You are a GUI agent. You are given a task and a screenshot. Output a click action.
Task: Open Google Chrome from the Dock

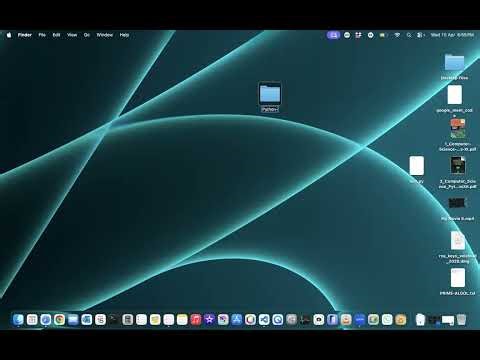(x=59, y=320)
